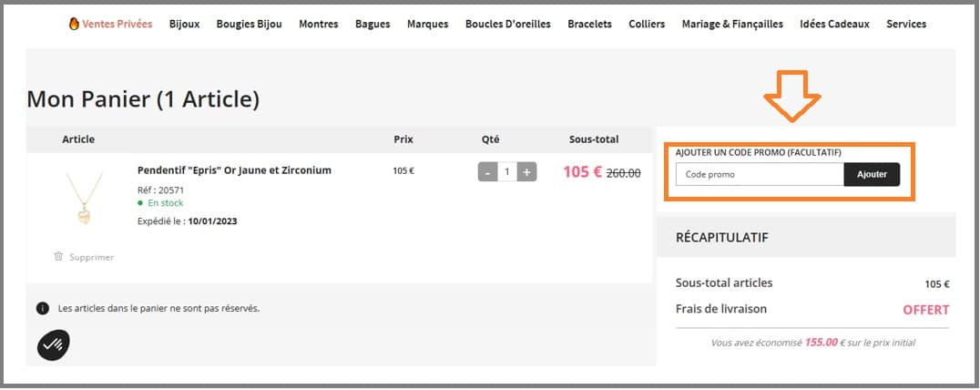Click the struck-through 260.00 price
The height and width of the screenshot is (390, 980).
624,173
